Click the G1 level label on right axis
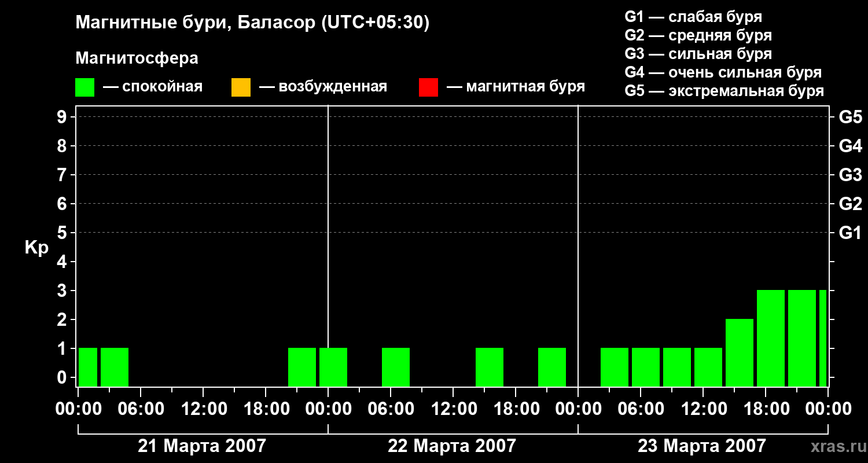Viewport: 868px width, 463px height. pyautogui.click(x=850, y=233)
